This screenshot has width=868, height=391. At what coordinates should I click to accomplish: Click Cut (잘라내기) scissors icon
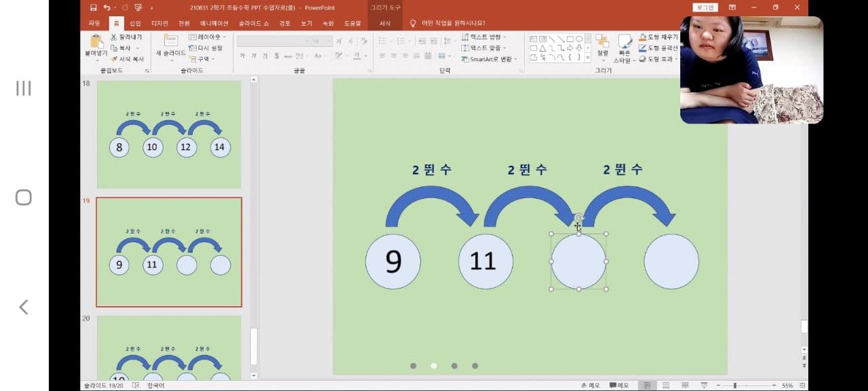pyautogui.click(x=114, y=37)
